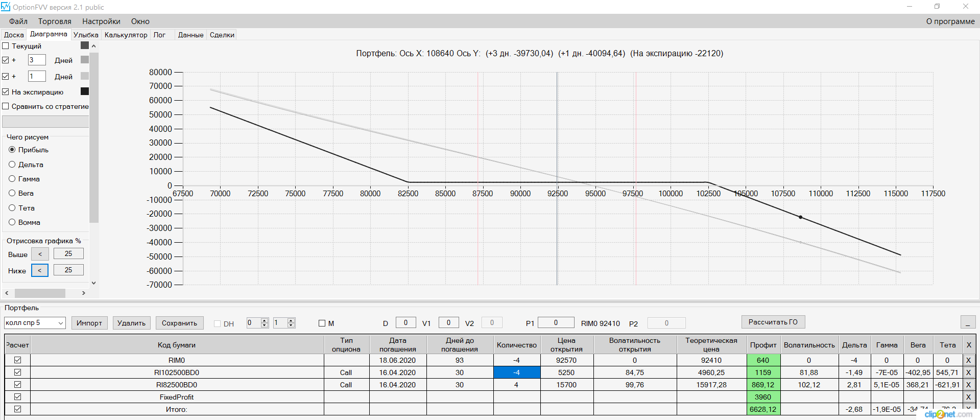Switch to the Данные tab
The height and width of the screenshot is (420, 980).
(x=191, y=35)
